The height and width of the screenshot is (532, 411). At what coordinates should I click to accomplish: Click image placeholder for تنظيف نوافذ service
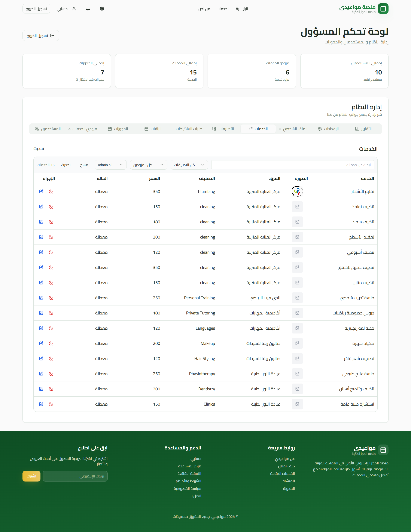pyautogui.click(x=297, y=207)
